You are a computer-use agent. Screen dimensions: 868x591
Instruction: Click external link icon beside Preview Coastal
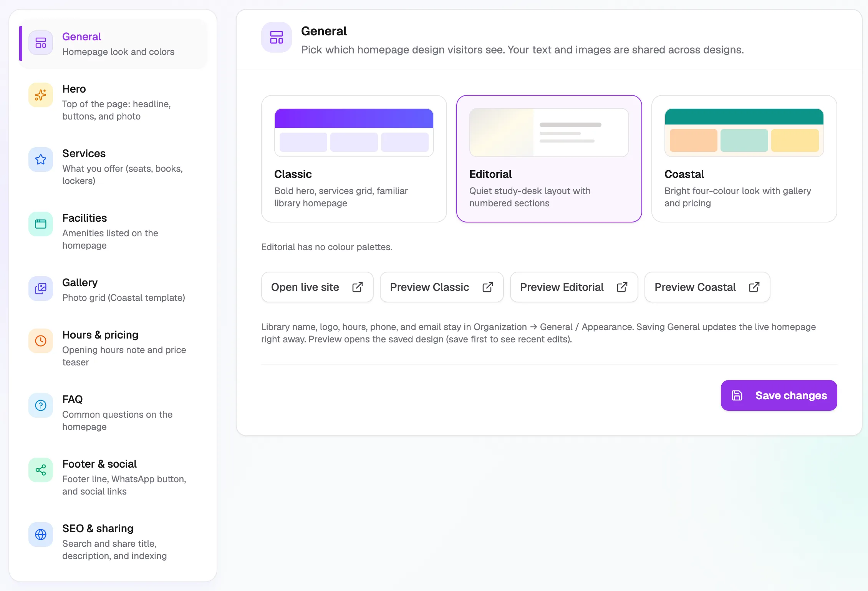coord(754,287)
